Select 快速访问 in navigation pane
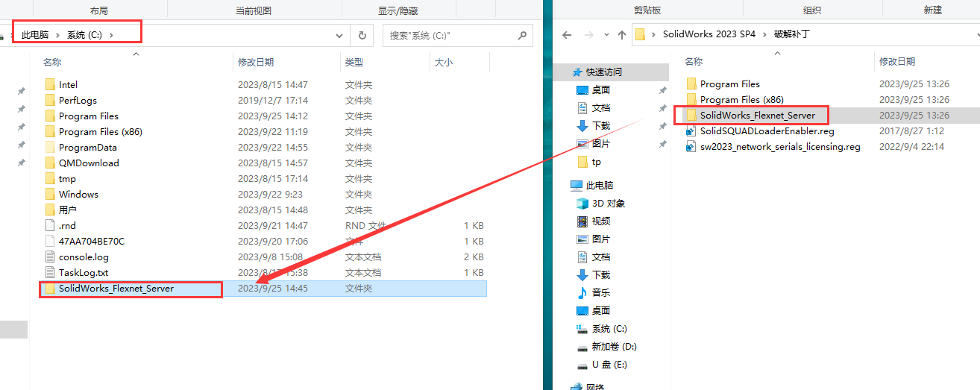Image resolution: width=980 pixels, height=390 pixels. 603,72
